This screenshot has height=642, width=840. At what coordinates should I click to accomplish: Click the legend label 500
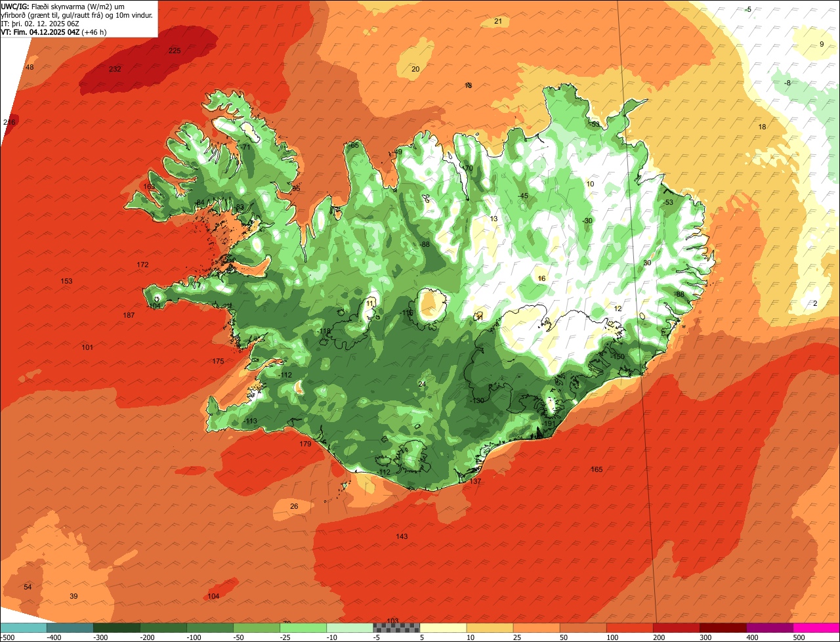799,637
